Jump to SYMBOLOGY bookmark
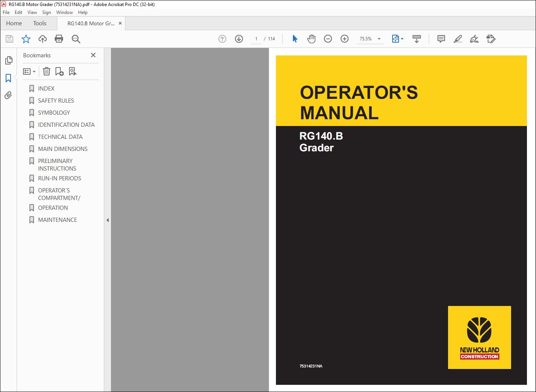The image size is (536, 392). 54,113
